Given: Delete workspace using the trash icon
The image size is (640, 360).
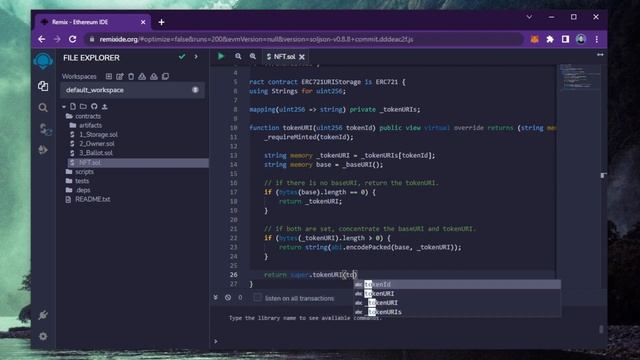Looking at the screenshot, I should 131,76.
